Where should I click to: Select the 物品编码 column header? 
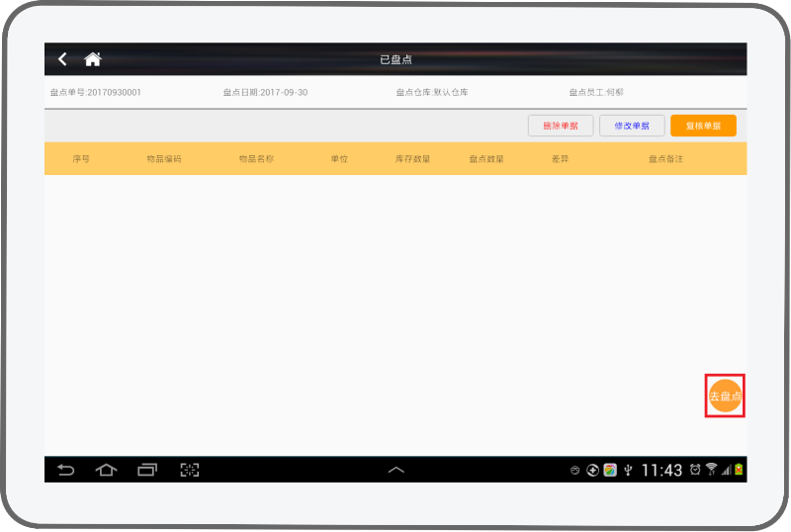[x=164, y=159]
